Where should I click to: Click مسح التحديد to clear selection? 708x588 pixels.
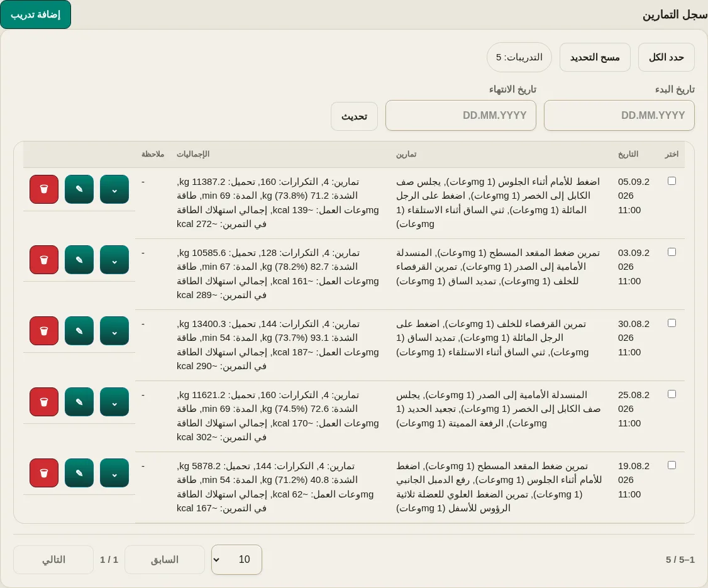tap(595, 57)
